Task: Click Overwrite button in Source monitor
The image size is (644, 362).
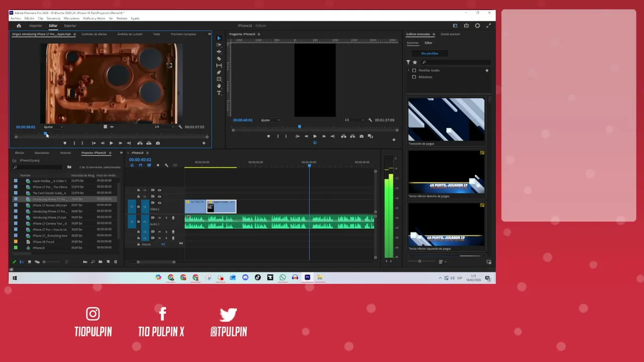Action: tap(148, 143)
